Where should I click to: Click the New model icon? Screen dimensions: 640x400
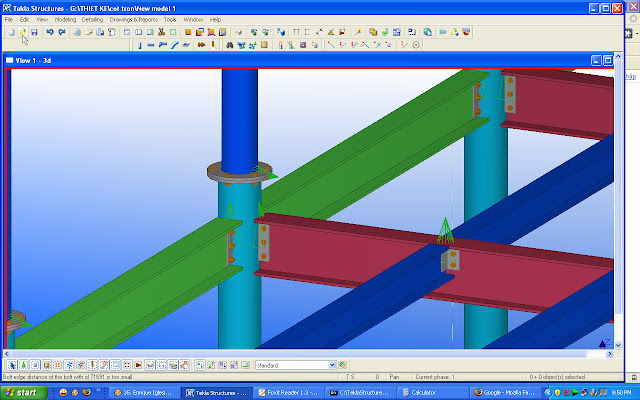click(x=10, y=32)
